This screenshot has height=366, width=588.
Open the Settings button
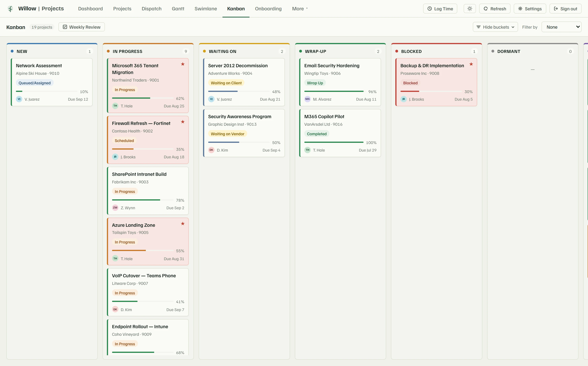coord(530,9)
